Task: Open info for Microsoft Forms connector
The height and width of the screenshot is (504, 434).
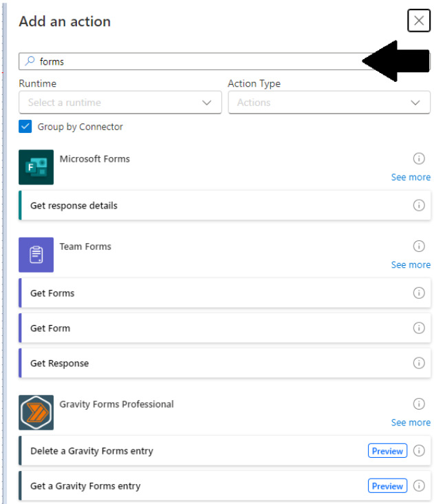Action: point(419,159)
